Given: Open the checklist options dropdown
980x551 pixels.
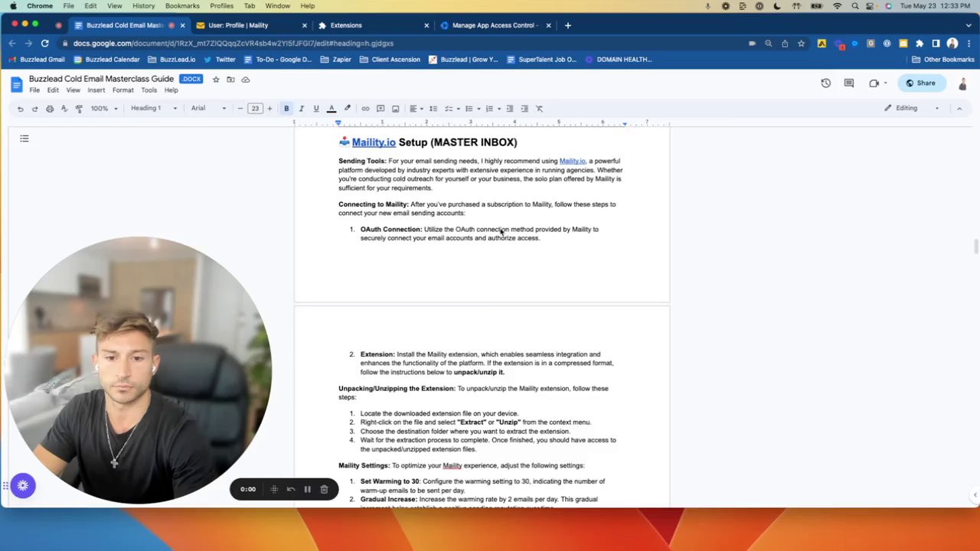Looking at the screenshot, I should tap(451, 109).
